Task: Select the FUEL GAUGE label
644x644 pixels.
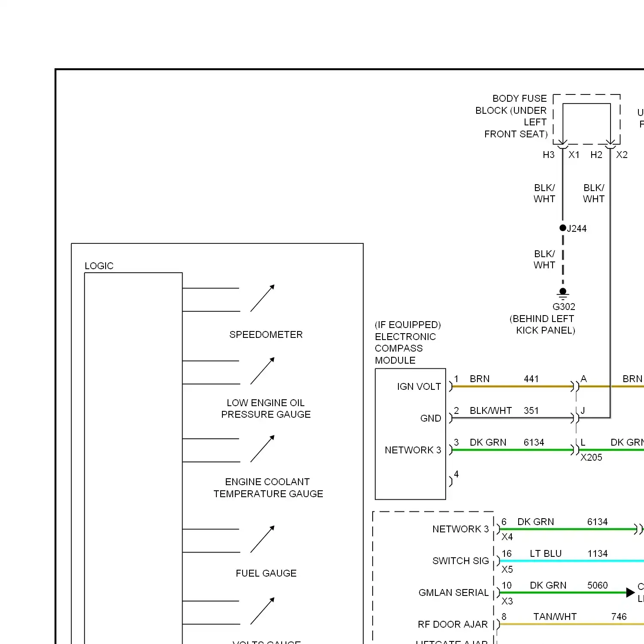Action: [x=266, y=573]
